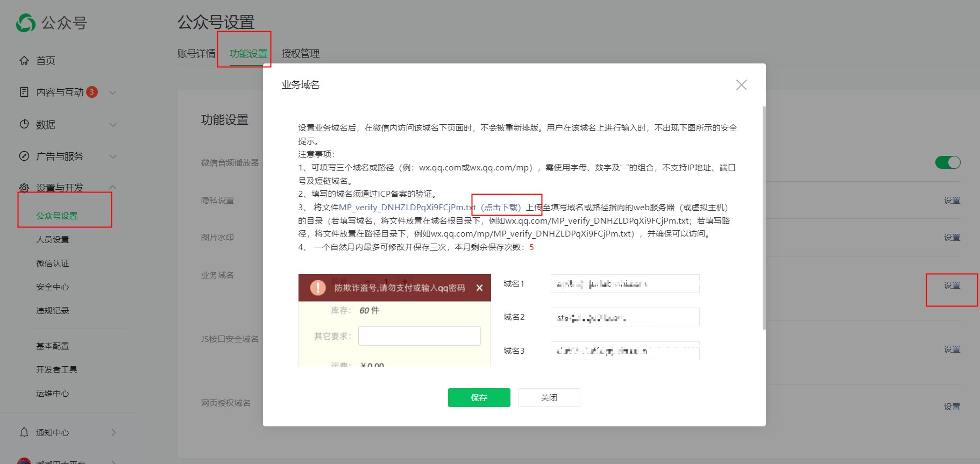The width and height of the screenshot is (980, 464).
Task: Click the remaining saves count 5
Action: click(x=531, y=247)
